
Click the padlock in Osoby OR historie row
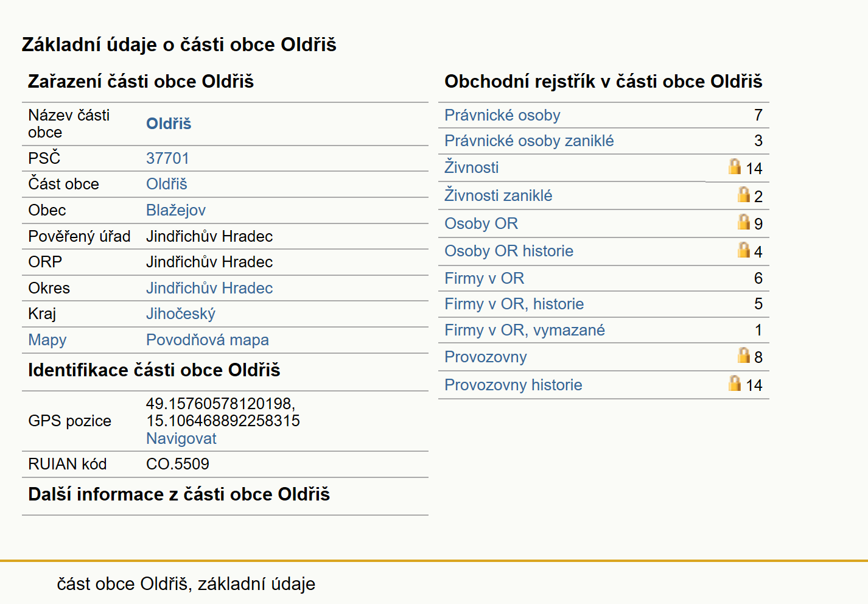[743, 250]
